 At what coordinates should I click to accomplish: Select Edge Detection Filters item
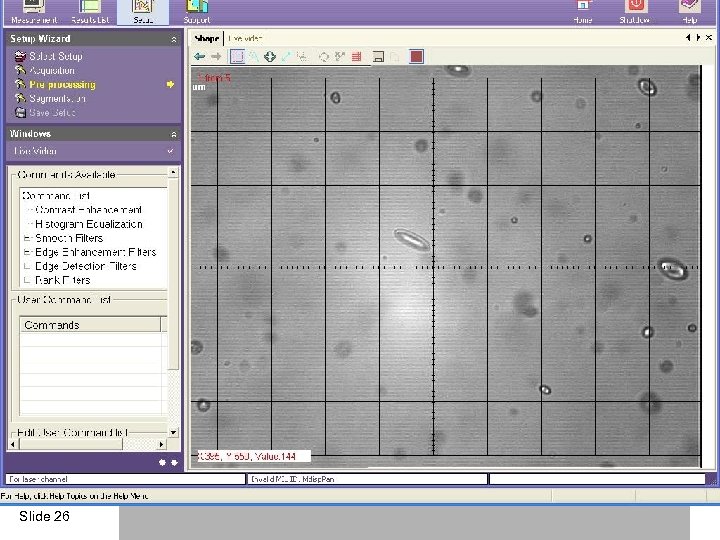[86, 266]
